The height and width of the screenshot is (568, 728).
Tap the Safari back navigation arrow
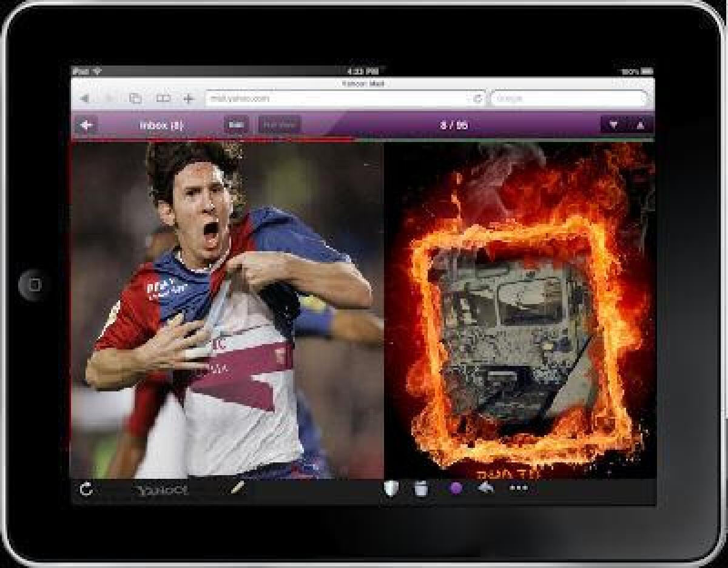85,98
